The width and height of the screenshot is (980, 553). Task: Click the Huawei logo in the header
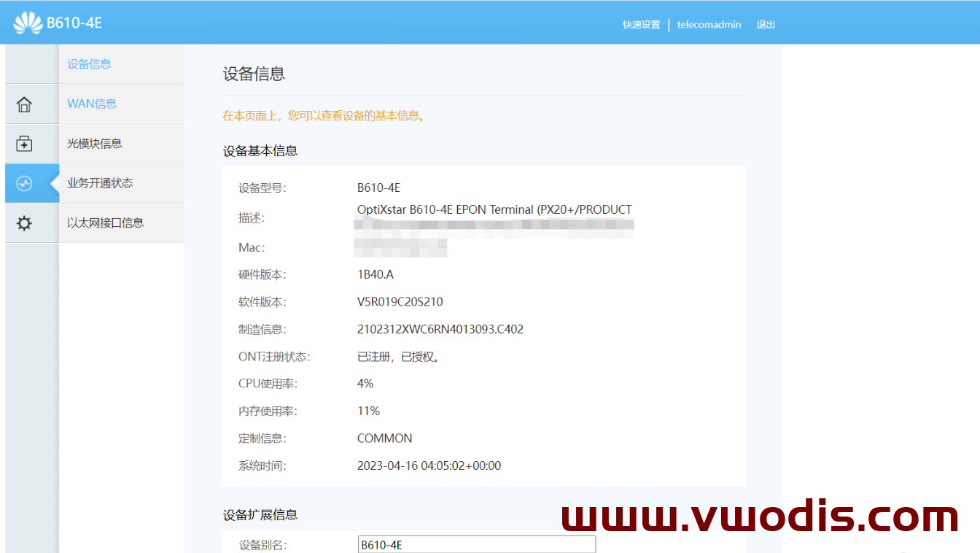click(28, 21)
